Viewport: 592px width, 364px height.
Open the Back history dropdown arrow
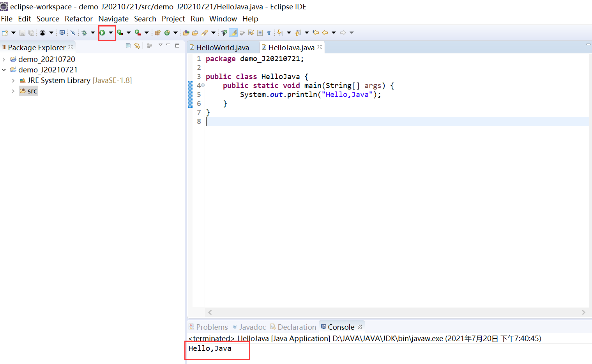coord(334,33)
